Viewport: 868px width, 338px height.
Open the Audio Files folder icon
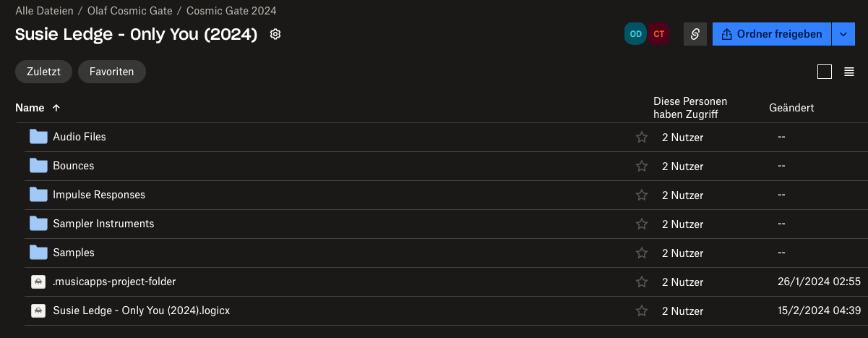coord(38,137)
